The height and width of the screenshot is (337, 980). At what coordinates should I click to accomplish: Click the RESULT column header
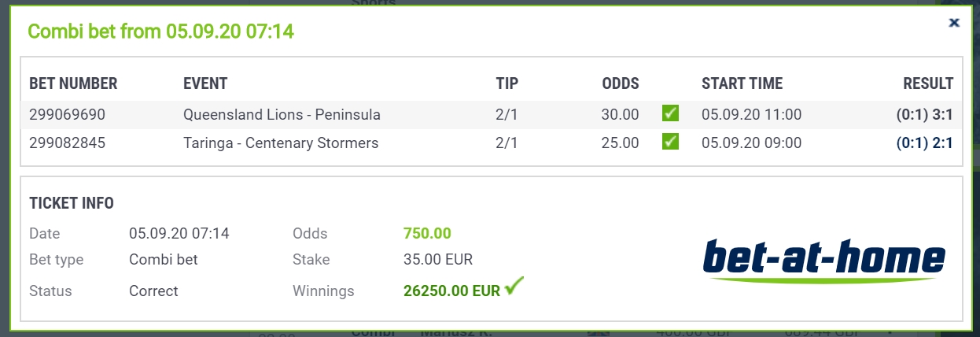928,83
